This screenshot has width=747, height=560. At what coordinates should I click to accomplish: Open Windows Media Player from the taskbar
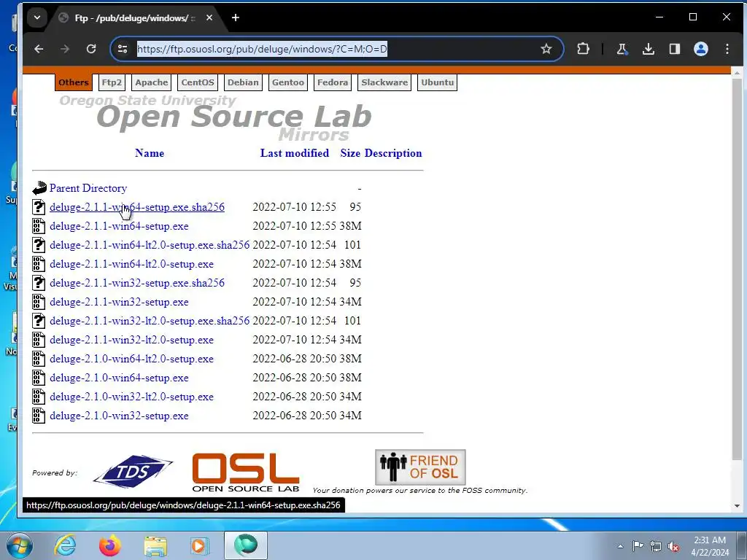click(x=200, y=545)
